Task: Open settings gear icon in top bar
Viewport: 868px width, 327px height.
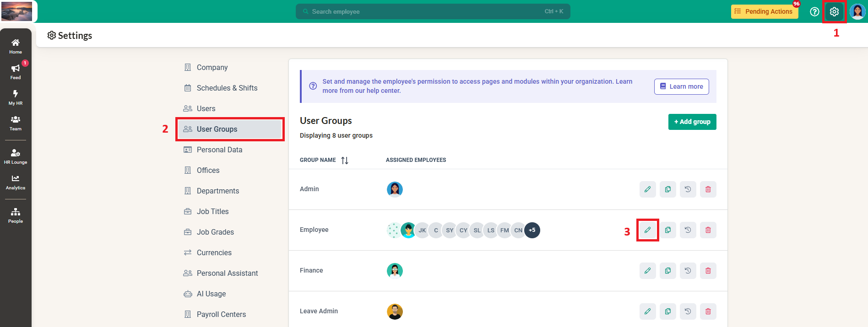Action: (834, 12)
